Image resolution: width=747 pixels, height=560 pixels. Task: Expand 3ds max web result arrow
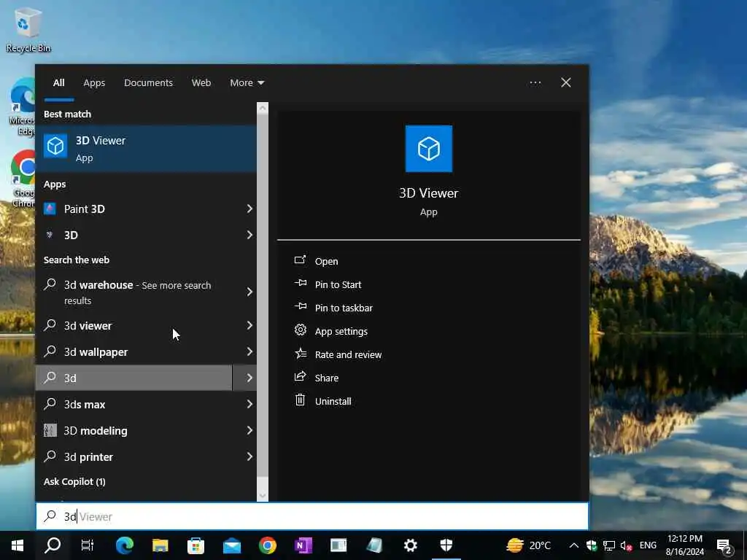click(249, 404)
